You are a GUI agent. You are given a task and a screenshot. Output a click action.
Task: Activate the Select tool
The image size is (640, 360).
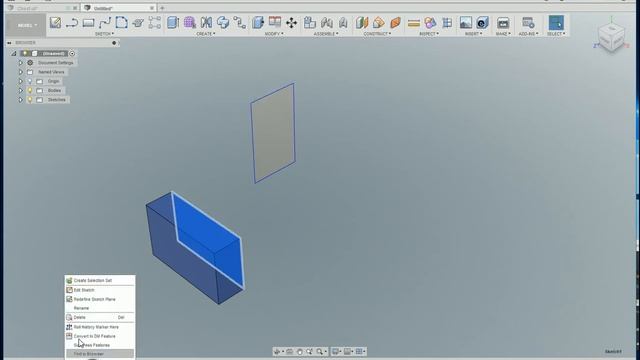point(556,23)
